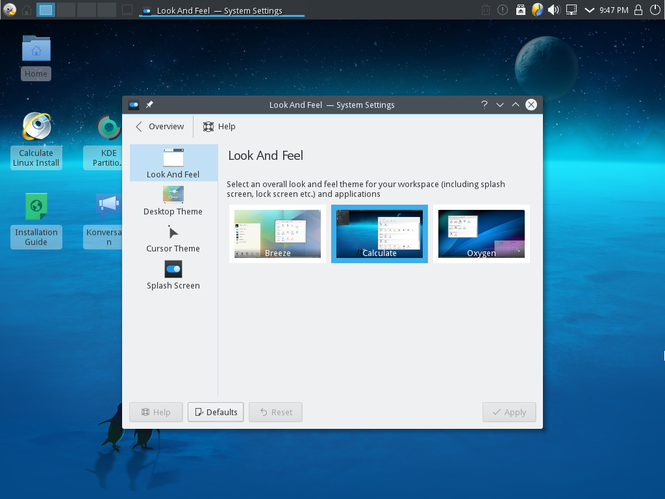Go back to Overview
665x499 pixels.
point(159,126)
